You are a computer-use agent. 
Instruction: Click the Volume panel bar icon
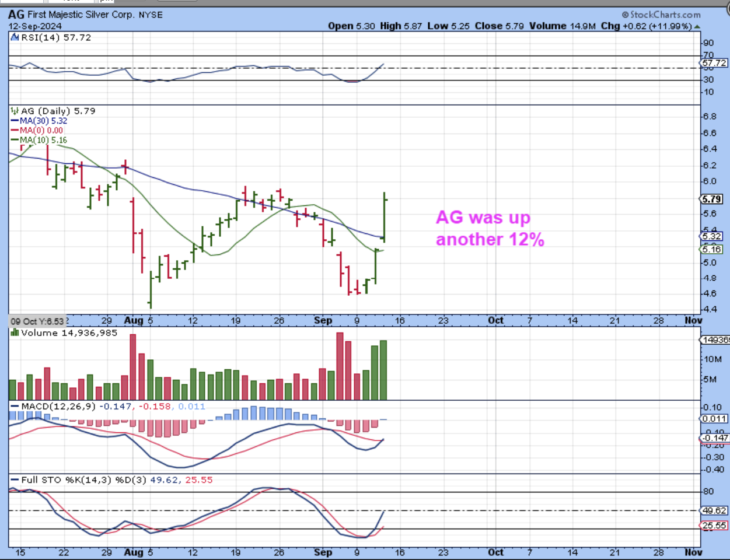click(15, 333)
